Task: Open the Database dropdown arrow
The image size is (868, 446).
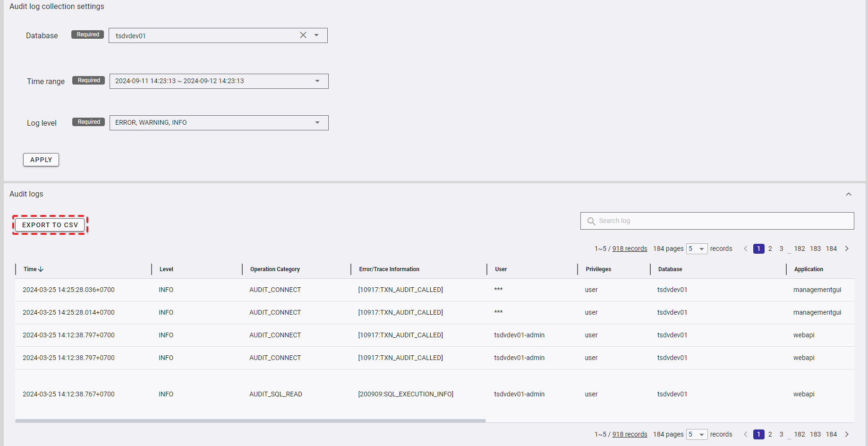Action: (x=316, y=35)
